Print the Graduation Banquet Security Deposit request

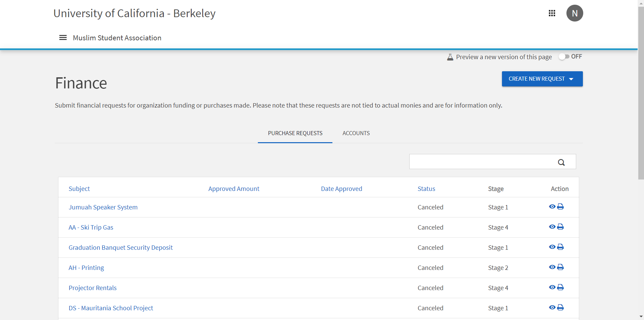click(x=560, y=247)
